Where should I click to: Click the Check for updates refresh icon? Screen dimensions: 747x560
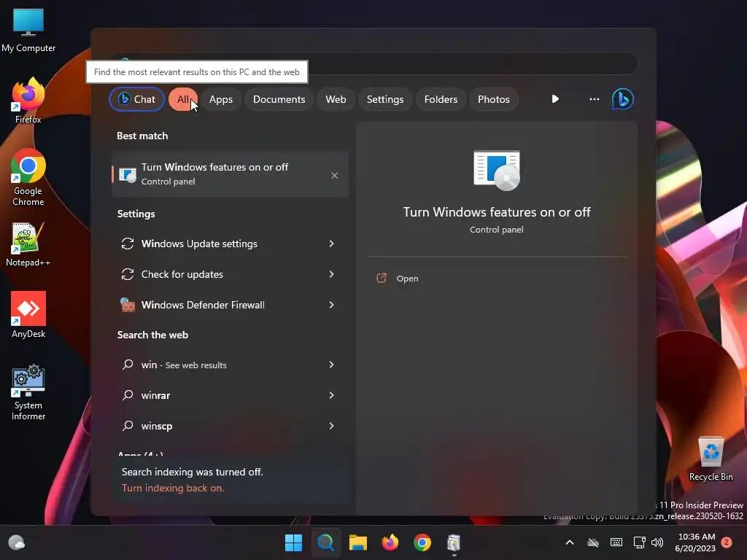(127, 274)
